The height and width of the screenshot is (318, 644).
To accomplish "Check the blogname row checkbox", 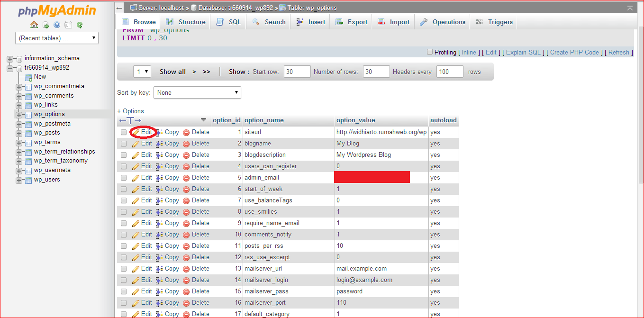I will [124, 144].
